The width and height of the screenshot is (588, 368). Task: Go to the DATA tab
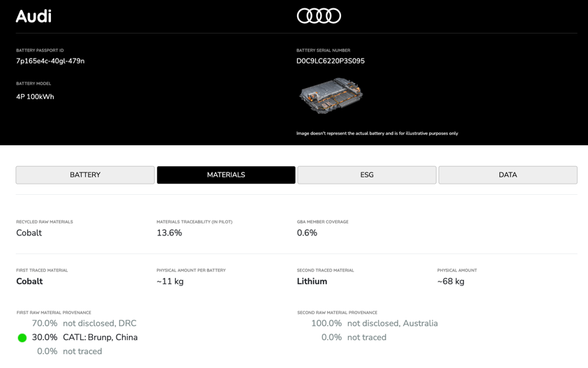pyautogui.click(x=508, y=175)
